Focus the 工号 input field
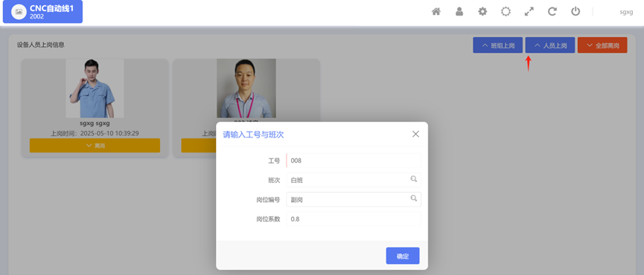Viewport: 644px width, 275px height. [x=354, y=161]
